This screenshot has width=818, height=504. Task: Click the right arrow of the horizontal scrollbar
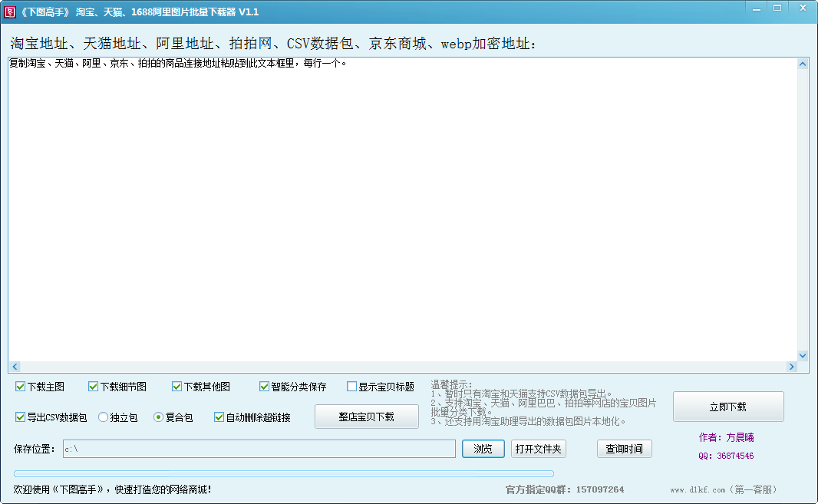point(791,366)
